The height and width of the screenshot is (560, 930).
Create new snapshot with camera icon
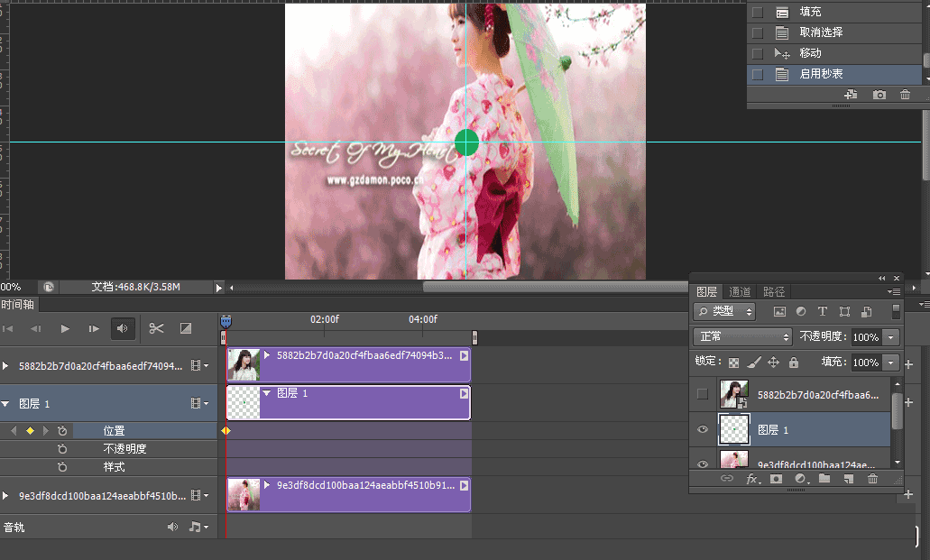[879, 95]
